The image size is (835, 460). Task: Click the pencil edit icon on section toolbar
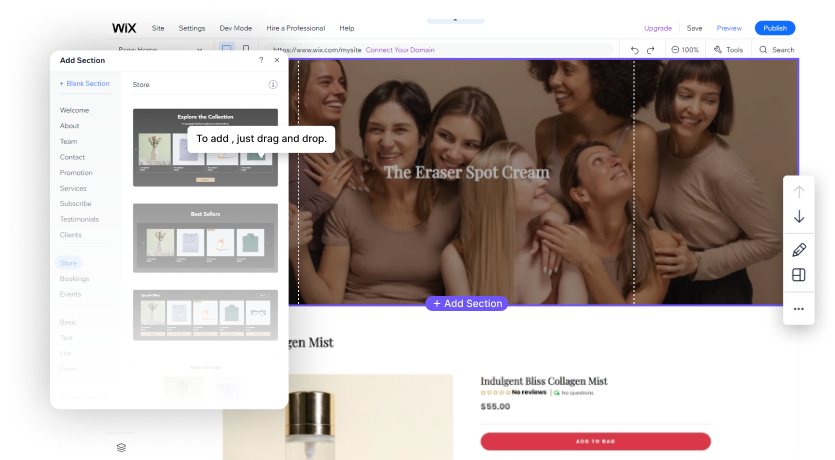click(x=798, y=249)
